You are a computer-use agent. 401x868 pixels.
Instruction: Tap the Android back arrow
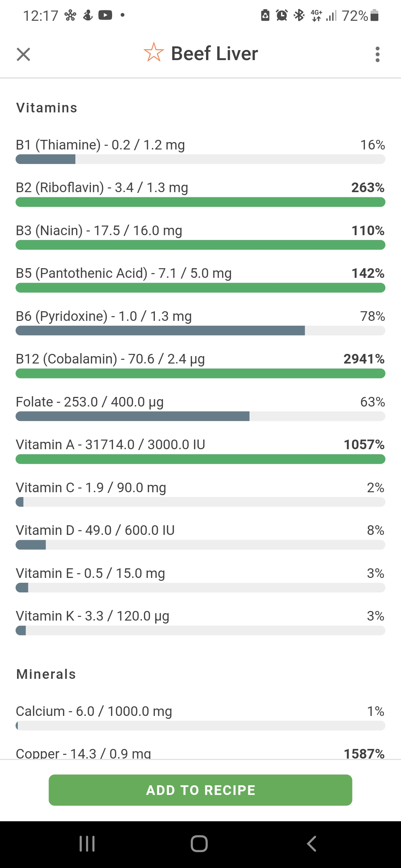pos(312,844)
